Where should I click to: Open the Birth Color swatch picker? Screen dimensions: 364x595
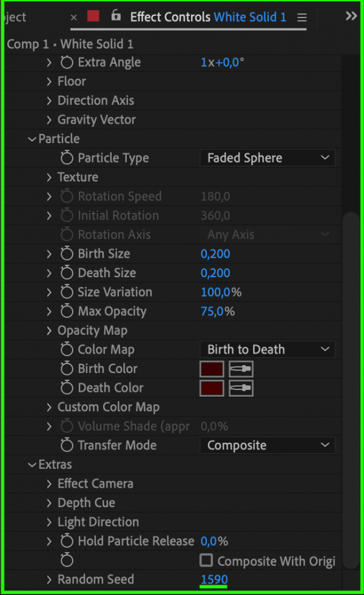click(x=211, y=368)
